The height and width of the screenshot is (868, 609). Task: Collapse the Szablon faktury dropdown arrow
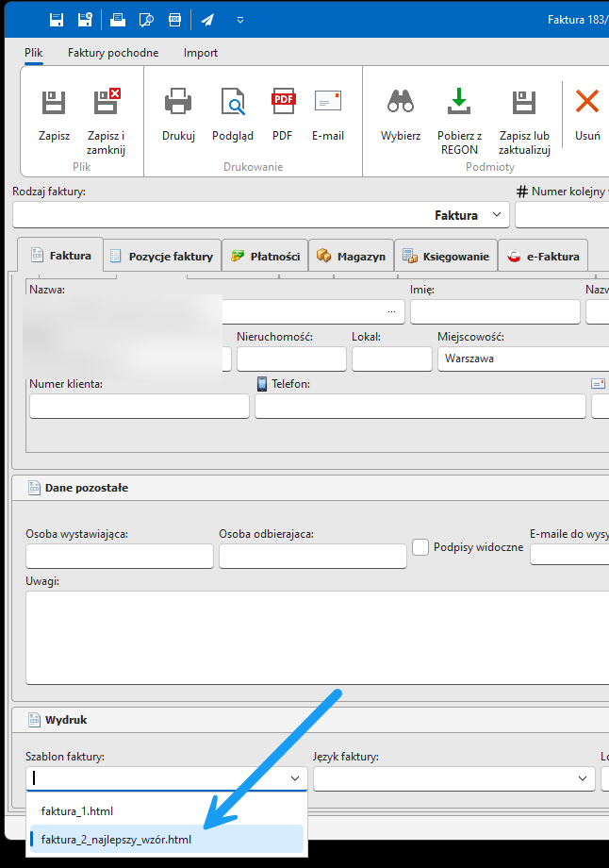[x=295, y=778]
